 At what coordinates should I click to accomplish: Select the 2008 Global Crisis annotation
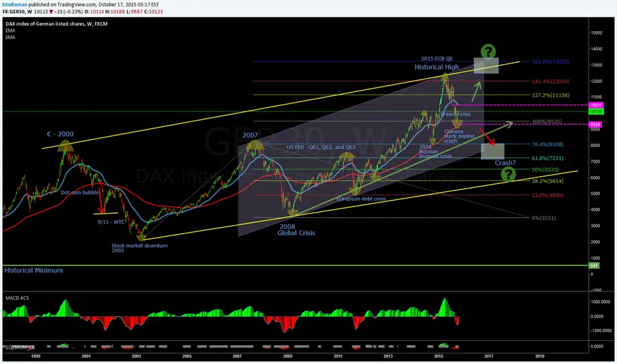pos(297,230)
